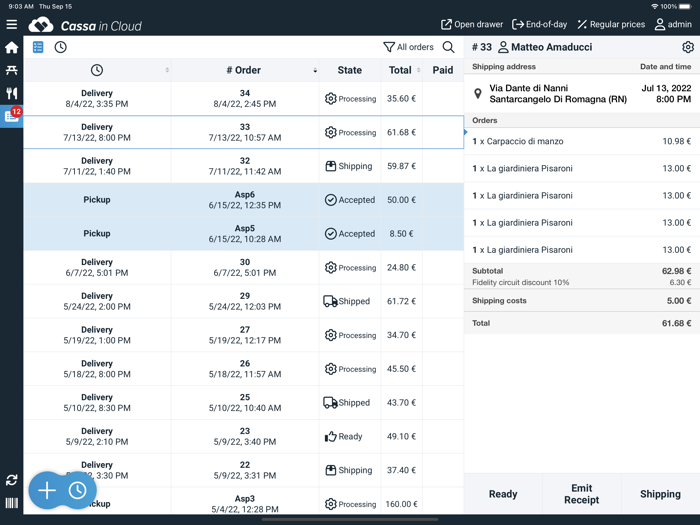Mark order 33 as Ready
Screen dimensions: 700x525
pos(503,494)
